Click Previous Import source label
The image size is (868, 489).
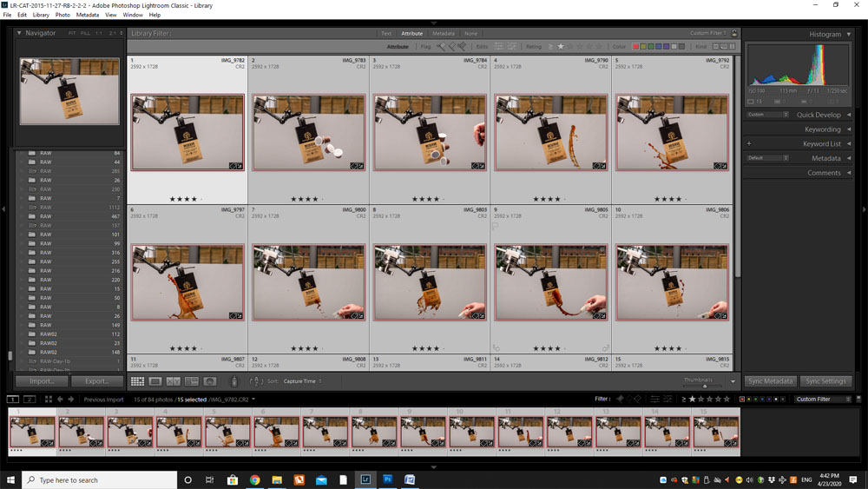click(x=103, y=400)
